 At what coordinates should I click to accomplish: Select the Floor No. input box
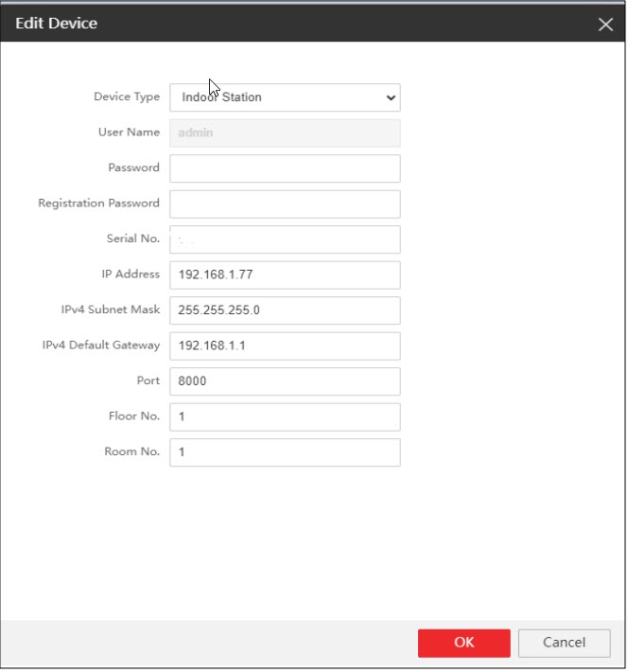[x=285, y=416]
